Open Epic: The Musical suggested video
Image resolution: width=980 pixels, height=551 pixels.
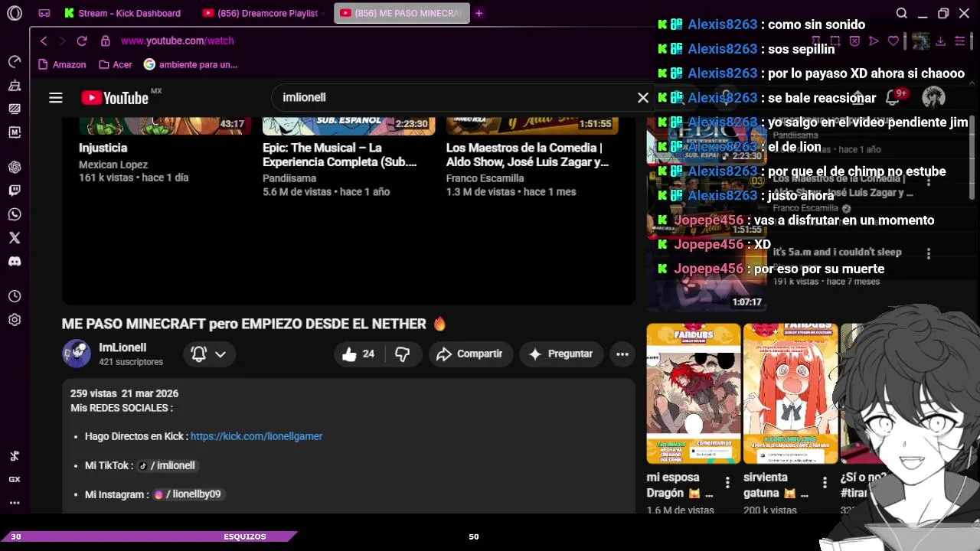coord(340,155)
